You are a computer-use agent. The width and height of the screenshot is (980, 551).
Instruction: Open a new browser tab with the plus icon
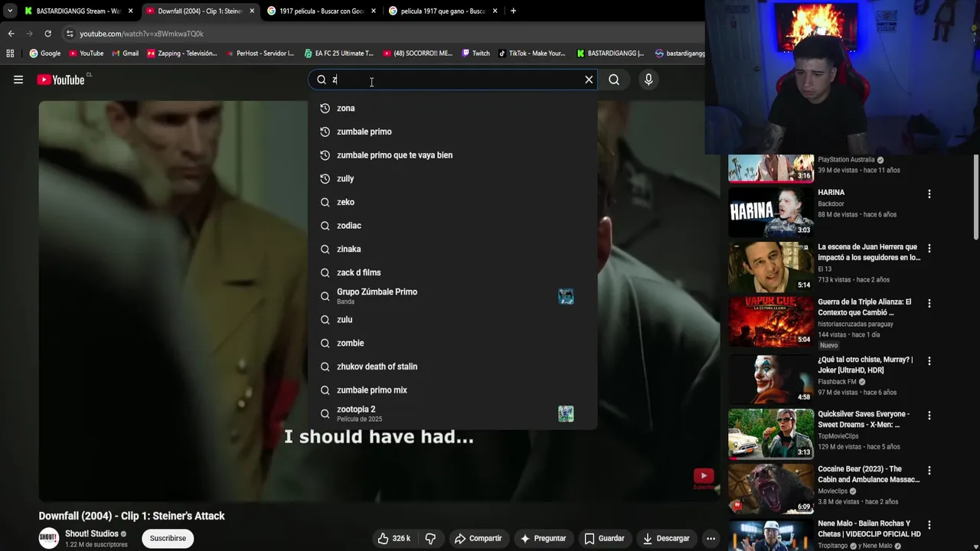click(x=513, y=11)
